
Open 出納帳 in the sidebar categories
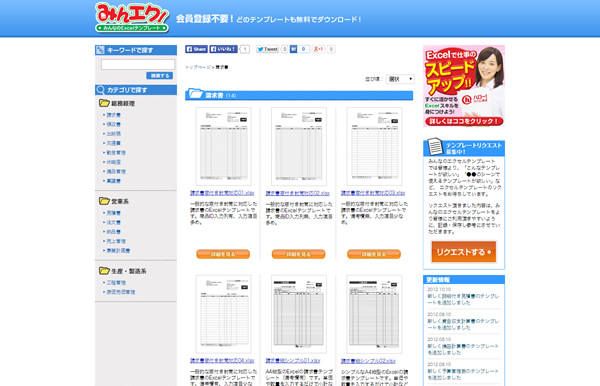tap(114, 134)
